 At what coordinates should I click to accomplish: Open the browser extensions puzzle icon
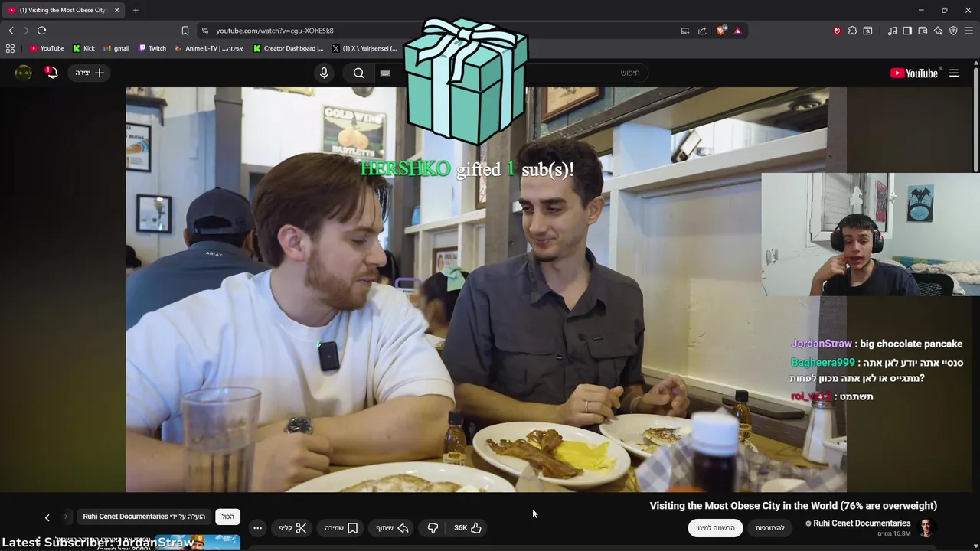tap(852, 31)
